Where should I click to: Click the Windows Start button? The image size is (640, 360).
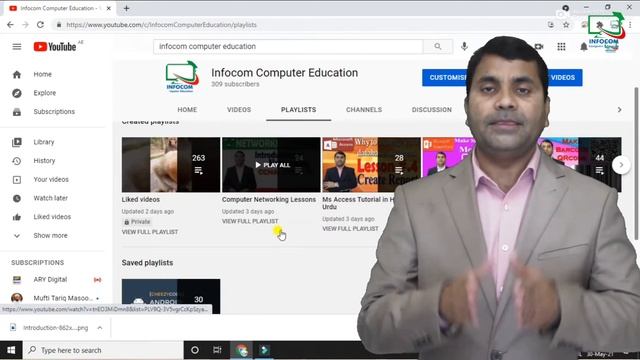pyautogui.click(x=11, y=350)
